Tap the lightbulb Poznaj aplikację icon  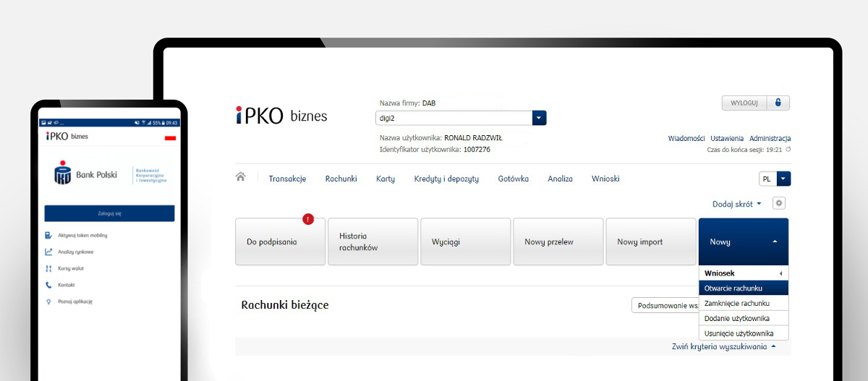click(48, 301)
